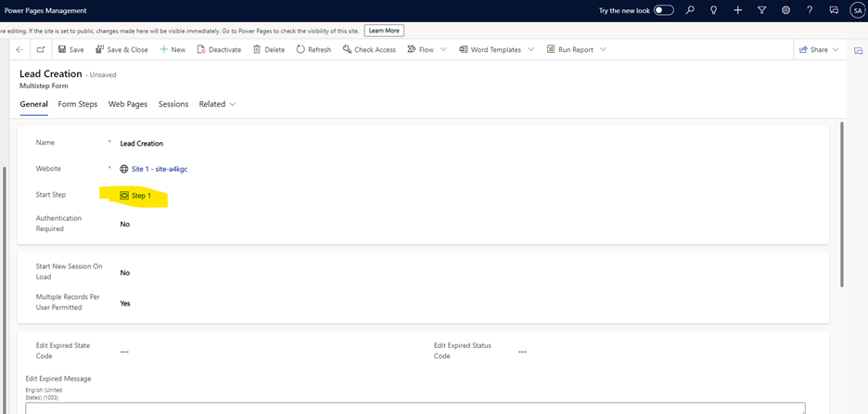Click the Edit Expired Message text field
The width and height of the screenshot is (868, 414).
[x=415, y=408]
